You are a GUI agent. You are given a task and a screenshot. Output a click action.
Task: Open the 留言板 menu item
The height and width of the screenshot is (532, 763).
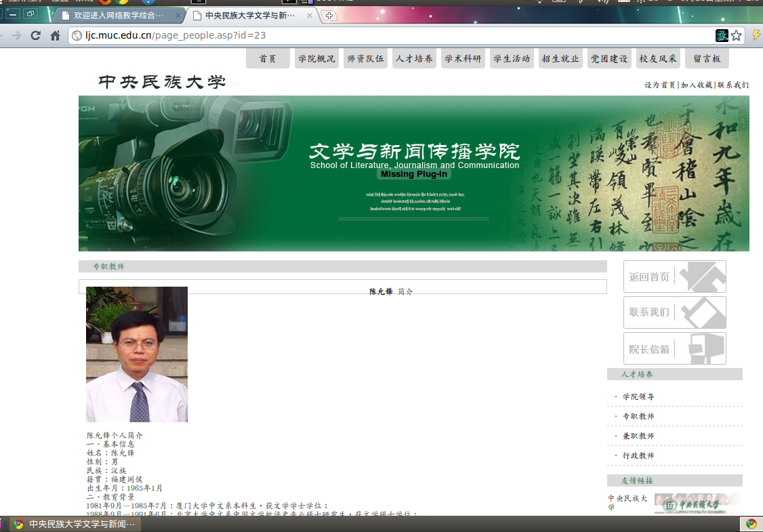[707, 58]
